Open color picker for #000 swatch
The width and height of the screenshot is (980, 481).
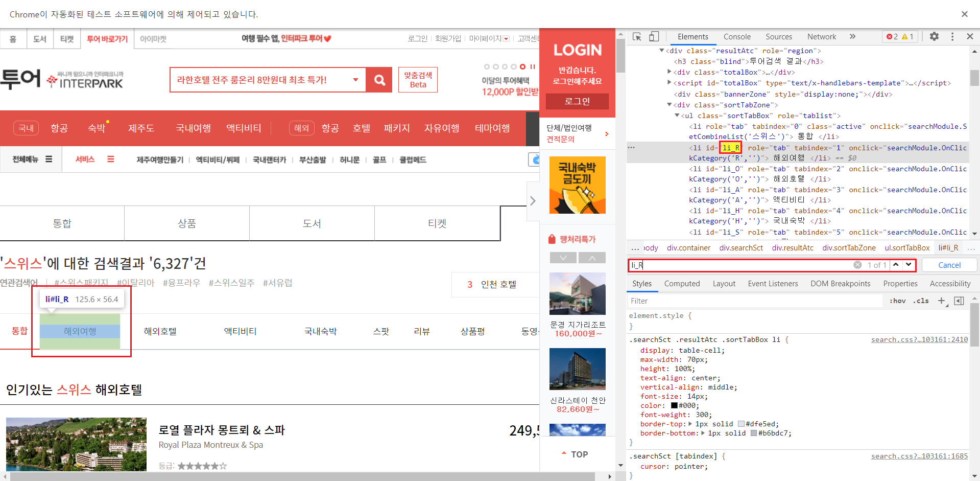click(674, 405)
